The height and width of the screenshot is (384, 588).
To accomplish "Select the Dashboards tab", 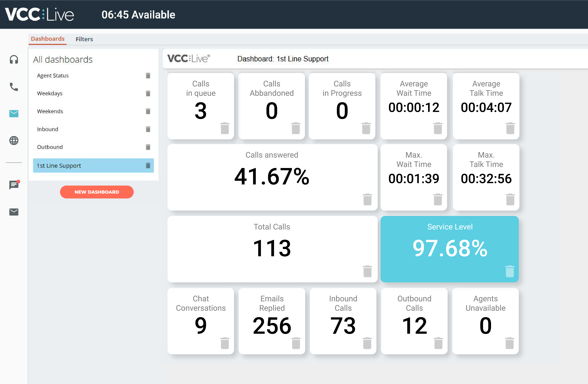I will tap(47, 39).
